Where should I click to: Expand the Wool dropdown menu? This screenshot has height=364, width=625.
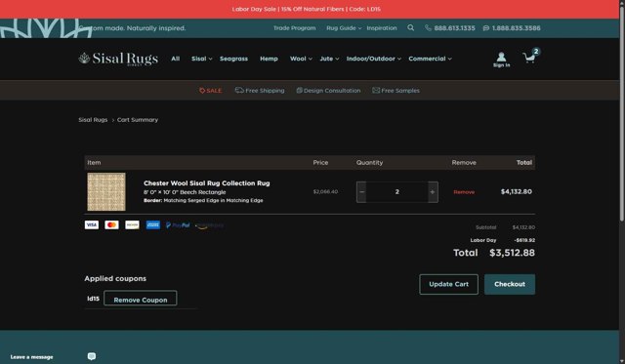(x=301, y=59)
